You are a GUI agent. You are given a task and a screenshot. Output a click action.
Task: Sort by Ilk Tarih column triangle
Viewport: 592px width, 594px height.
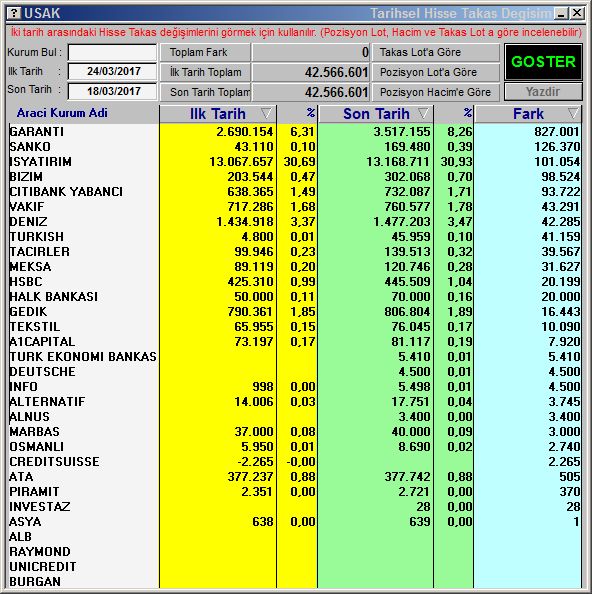tap(266, 113)
